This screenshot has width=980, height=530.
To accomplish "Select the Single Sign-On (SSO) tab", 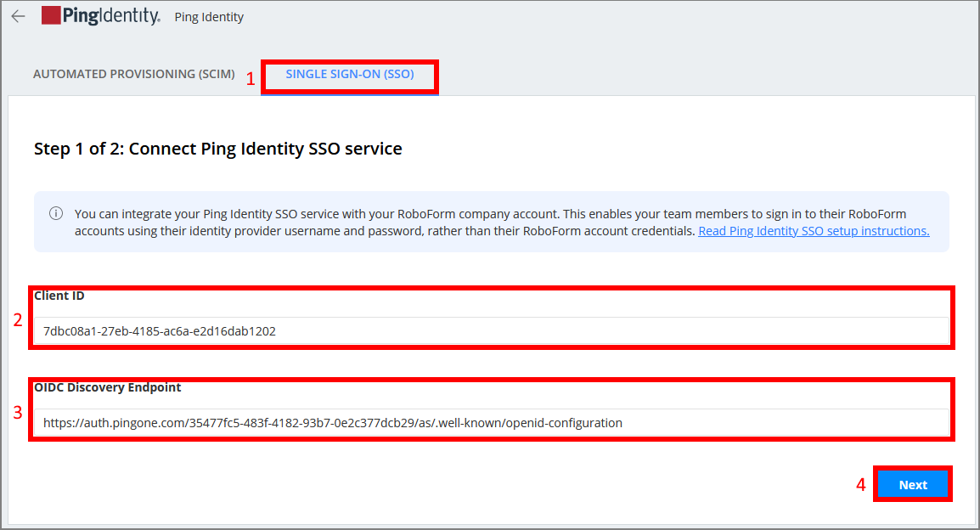I will click(349, 74).
